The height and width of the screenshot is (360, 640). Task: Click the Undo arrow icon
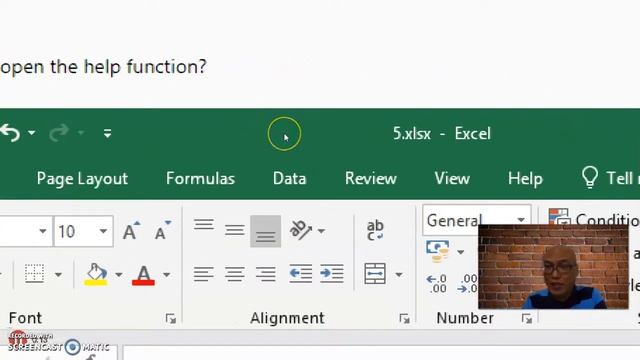(11, 133)
